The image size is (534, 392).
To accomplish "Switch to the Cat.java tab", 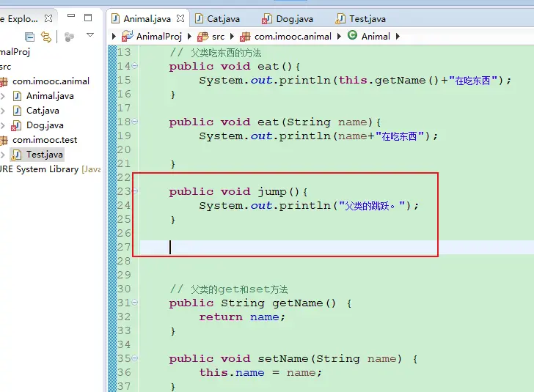I will (x=223, y=19).
